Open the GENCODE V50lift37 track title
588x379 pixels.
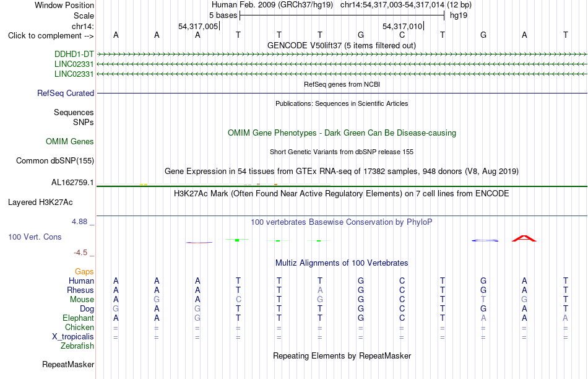342,45
